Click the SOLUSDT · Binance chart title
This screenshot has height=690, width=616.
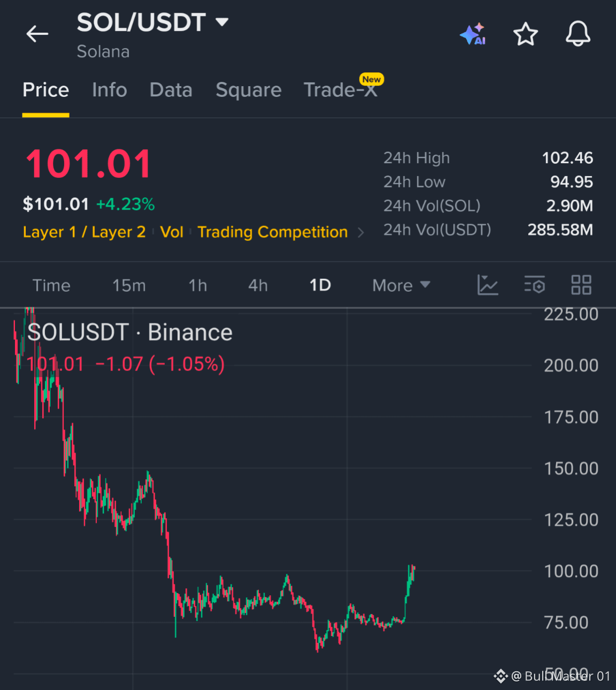130,332
